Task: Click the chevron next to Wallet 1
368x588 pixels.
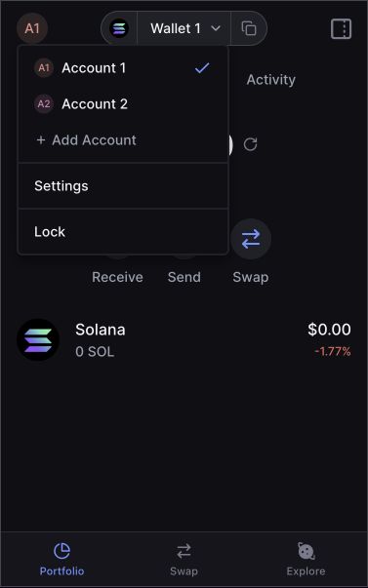Action: click(x=216, y=28)
